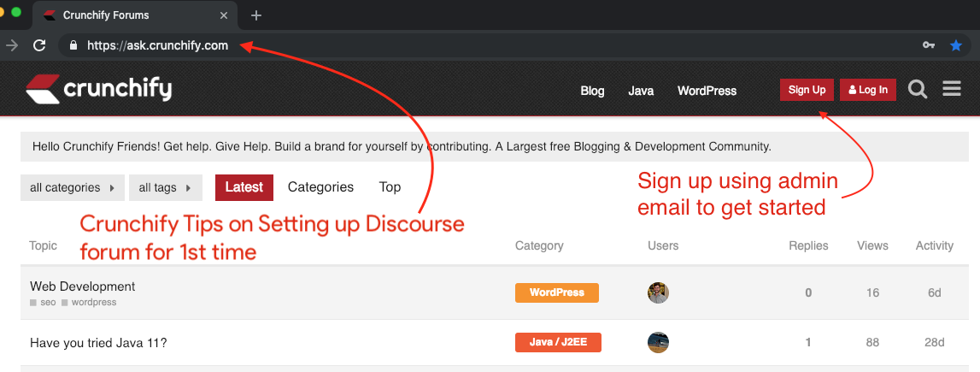This screenshot has width=980, height=372.
Task: Switch to the Categories tab
Action: pyautogui.click(x=320, y=187)
